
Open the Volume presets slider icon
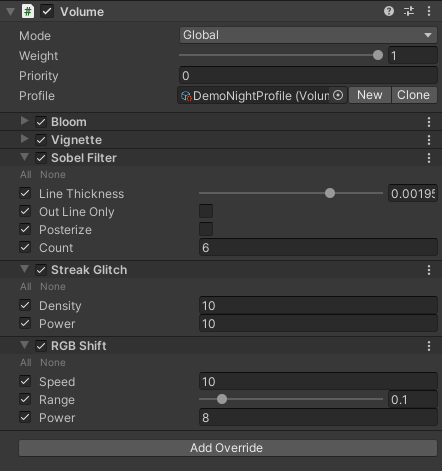(409, 11)
